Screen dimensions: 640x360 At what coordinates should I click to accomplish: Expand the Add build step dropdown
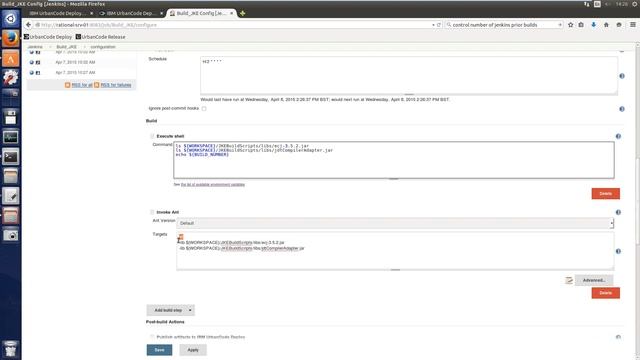pyautogui.click(x=170, y=310)
